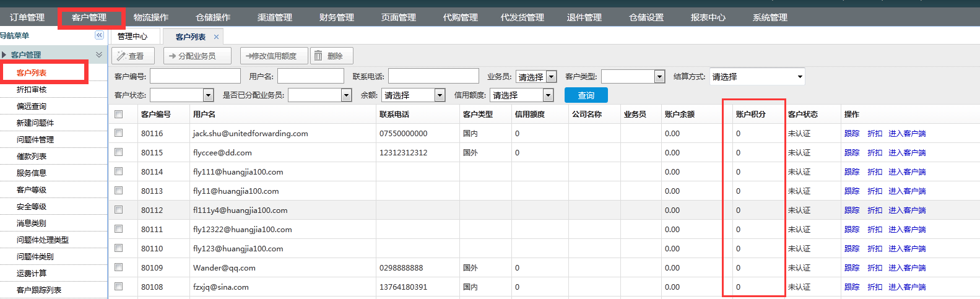Open the 系统管理 top menu
The width and height of the screenshot is (980, 299).
coord(770,17)
